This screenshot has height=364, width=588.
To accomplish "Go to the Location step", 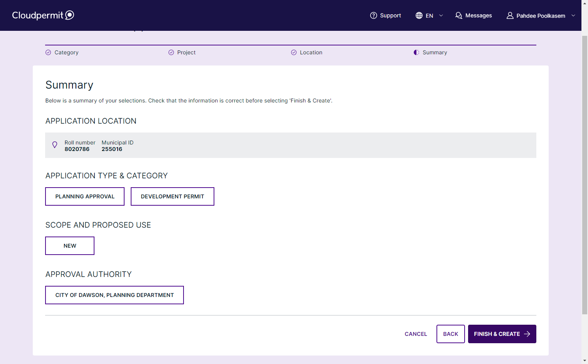I will point(307,52).
